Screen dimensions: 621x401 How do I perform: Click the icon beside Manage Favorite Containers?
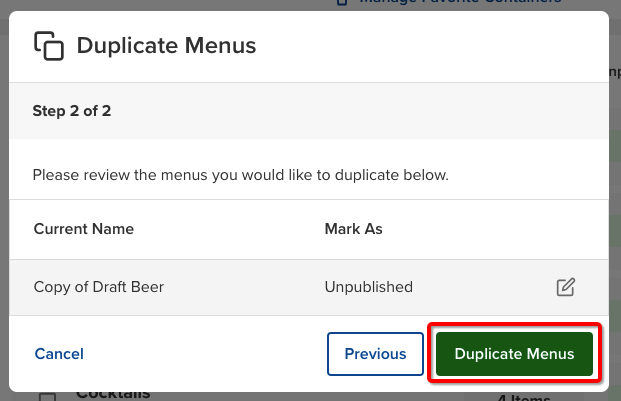[343, 3]
